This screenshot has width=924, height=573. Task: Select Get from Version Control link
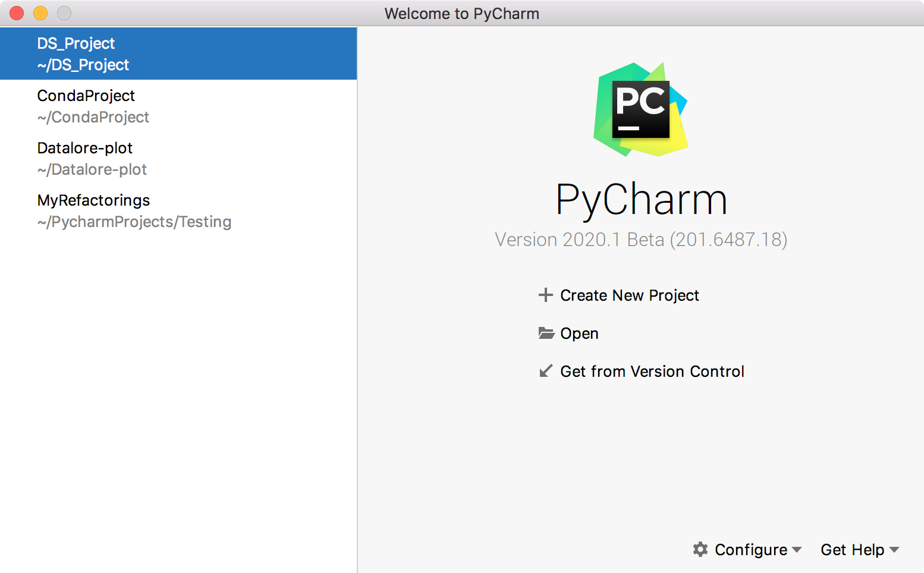(652, 371)
